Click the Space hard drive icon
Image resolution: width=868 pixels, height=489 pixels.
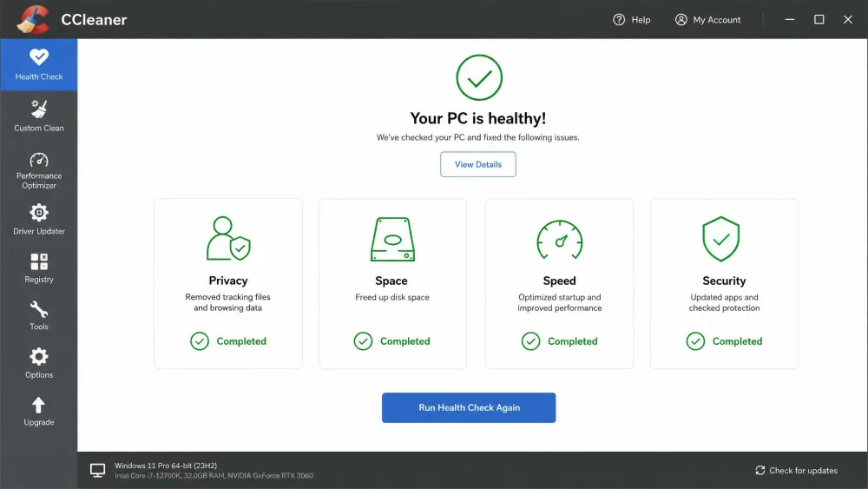coord(392,239)
